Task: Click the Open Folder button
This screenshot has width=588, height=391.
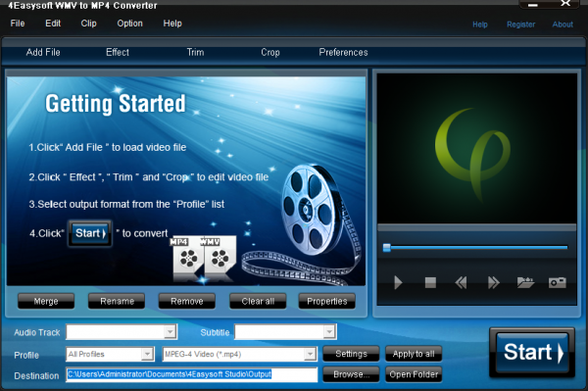Action: (x=414, y=374)
